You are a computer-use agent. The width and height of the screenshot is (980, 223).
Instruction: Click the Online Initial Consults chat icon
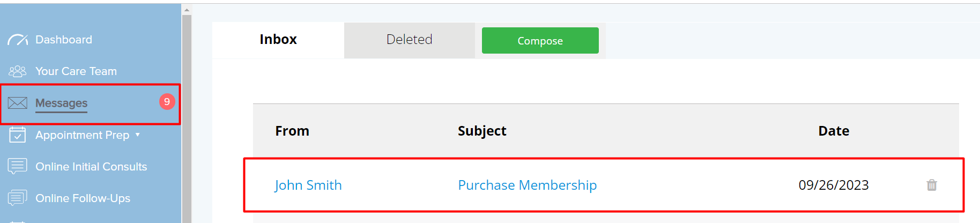coord(18,166)
